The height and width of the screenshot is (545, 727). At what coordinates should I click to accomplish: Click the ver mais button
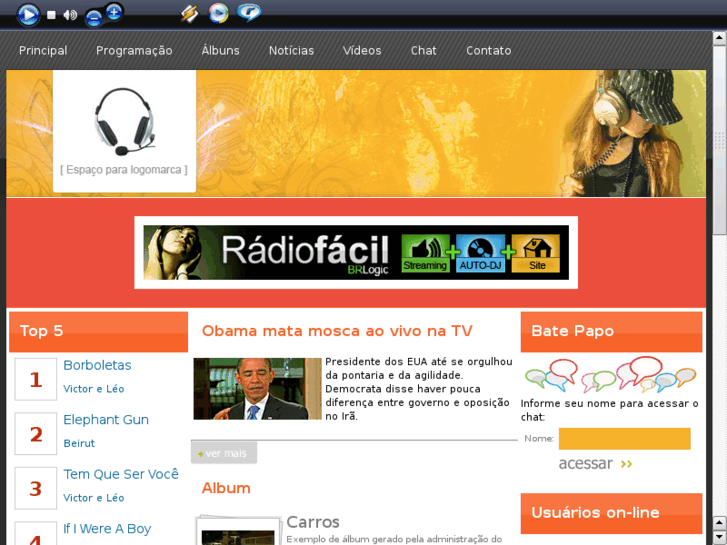(x=224, y=453)
